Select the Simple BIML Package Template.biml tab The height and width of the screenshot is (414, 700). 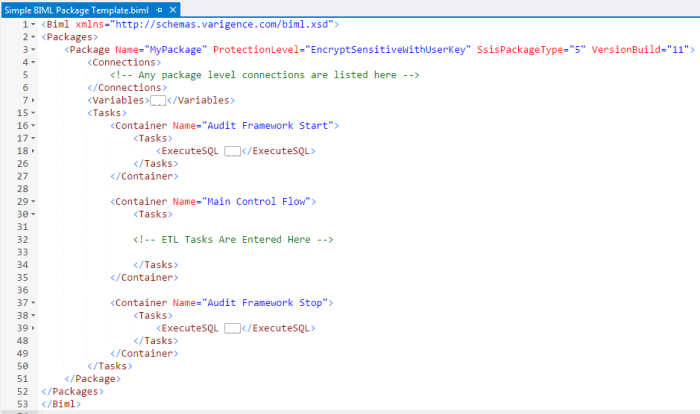[76, 8]
